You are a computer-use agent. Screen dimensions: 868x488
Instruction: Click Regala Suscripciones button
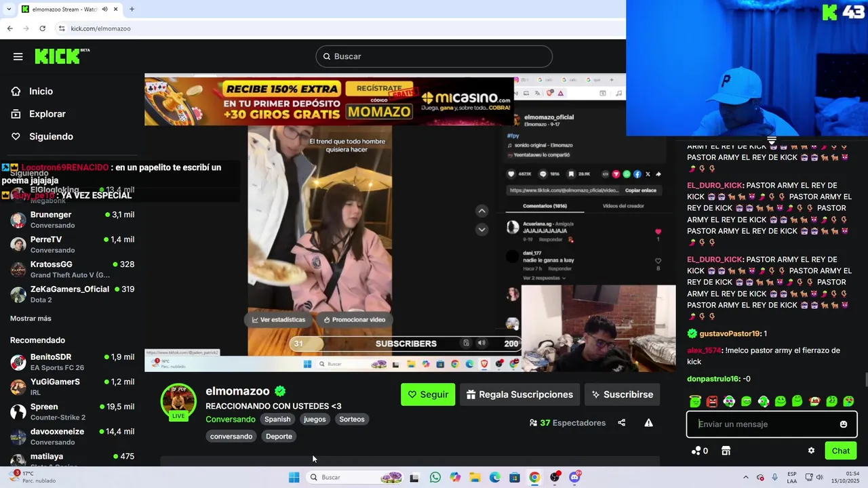[520, 394]
